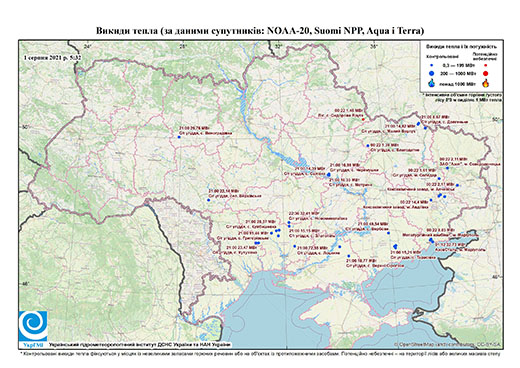The height and width of the screenshot is (368, 520).
Task: Click the blue marker labeled 21:00 18,77 MW
Action: pos(349,256)
